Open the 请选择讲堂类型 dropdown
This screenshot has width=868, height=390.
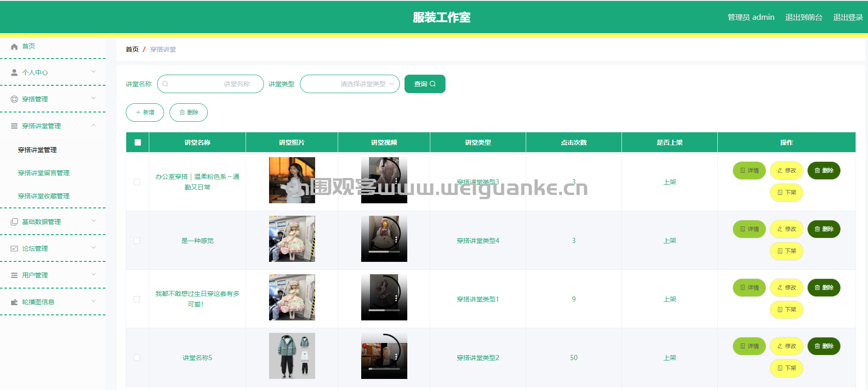[350, 84]
